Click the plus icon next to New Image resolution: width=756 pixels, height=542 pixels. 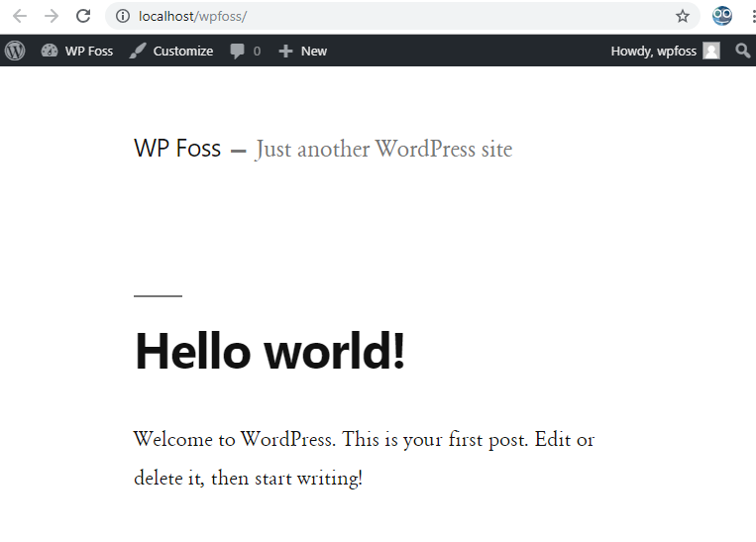(x=285, y=52)
